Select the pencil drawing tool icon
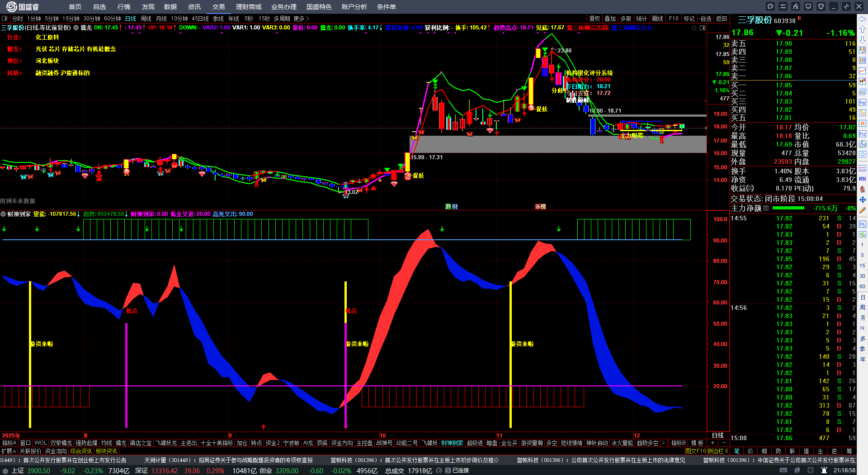 point(863,210)
